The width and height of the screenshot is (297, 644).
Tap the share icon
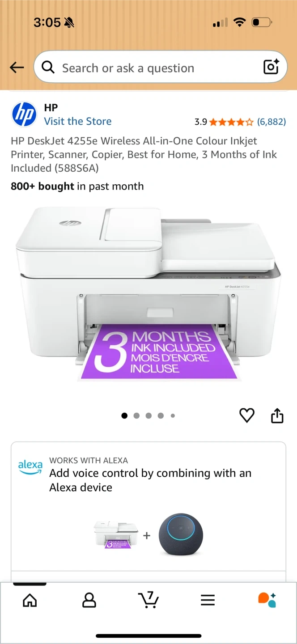277,415
